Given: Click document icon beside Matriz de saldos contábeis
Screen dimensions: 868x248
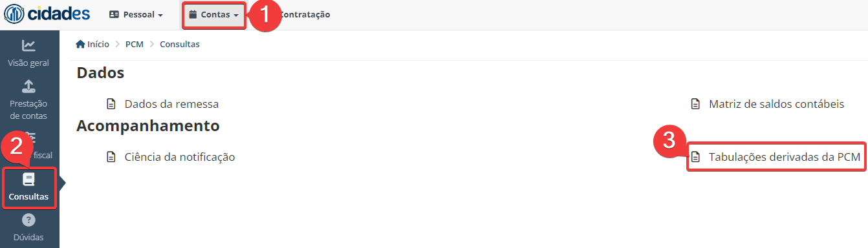Looking at the screenshot, I should click(x=695, y=104).
